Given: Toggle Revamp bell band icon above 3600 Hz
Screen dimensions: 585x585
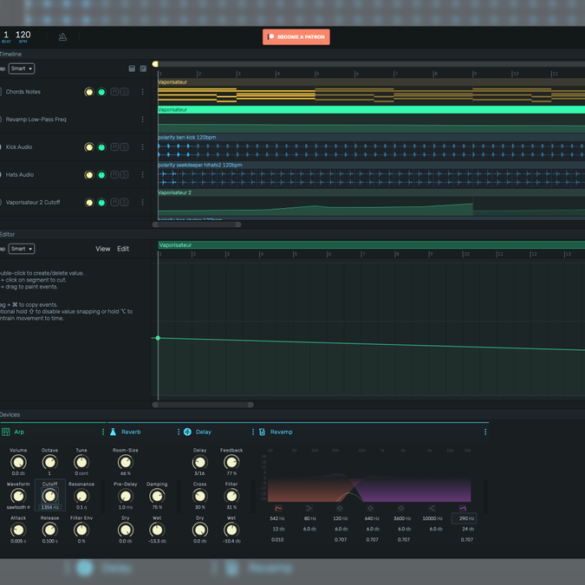Looking at the screenshot, I should coord(401,508).
